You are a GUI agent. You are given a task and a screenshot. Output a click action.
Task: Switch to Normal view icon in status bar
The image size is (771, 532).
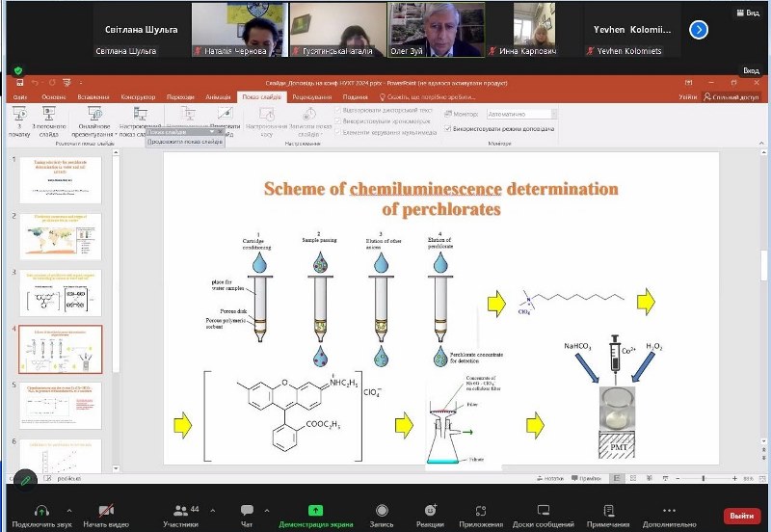tap(617, 478)
